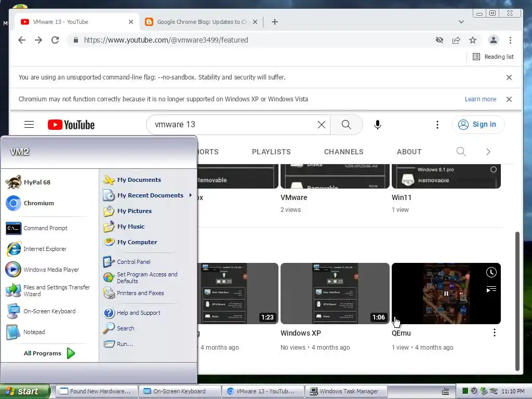
Task: Switch to the ABOUT tab
Action: click(409, 152)
